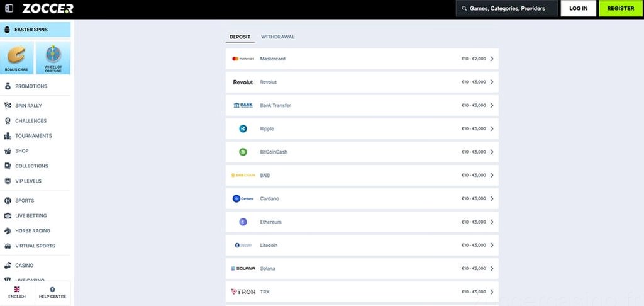Click the Easter Spins egg icon
This screenshot has width=644, height=306.
click(x=7, y=30)
